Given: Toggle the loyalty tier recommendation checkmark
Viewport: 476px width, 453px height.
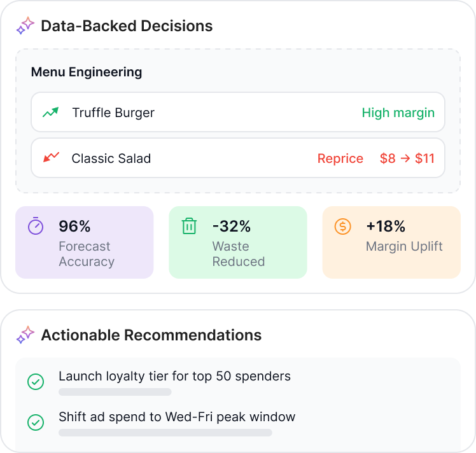Looking at the screenshot, I should (x=36, y=382).
